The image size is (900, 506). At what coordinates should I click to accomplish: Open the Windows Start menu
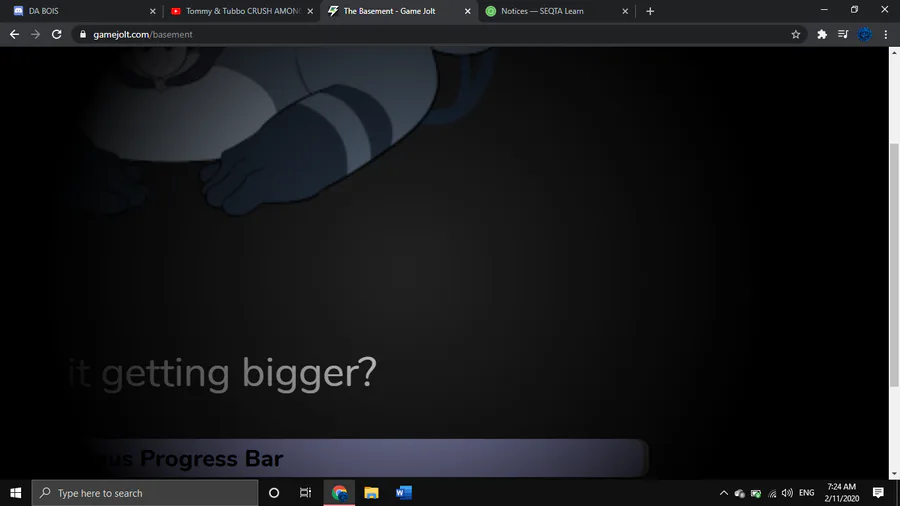pyautogui.click(x=15, y=493)
